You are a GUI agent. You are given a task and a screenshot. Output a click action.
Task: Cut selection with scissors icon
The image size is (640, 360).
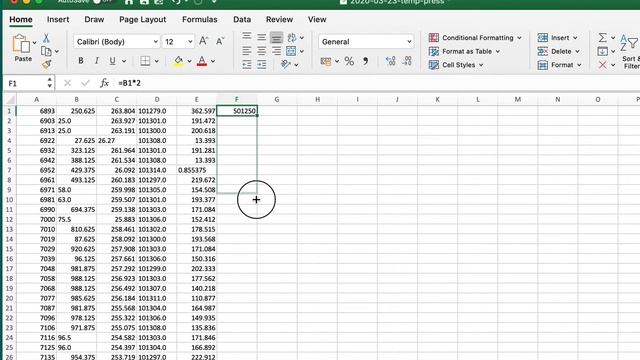(46, 38)
